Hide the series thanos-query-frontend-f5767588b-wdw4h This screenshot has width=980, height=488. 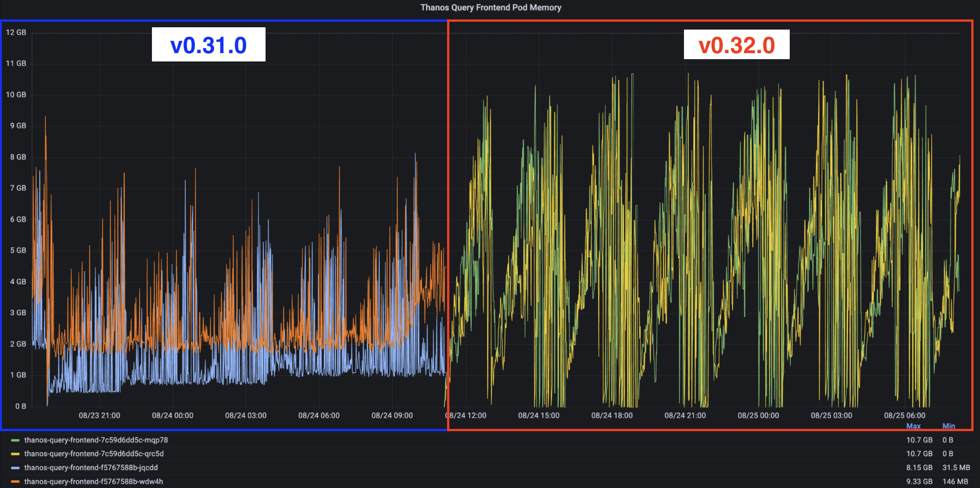(x=94, y=482)
